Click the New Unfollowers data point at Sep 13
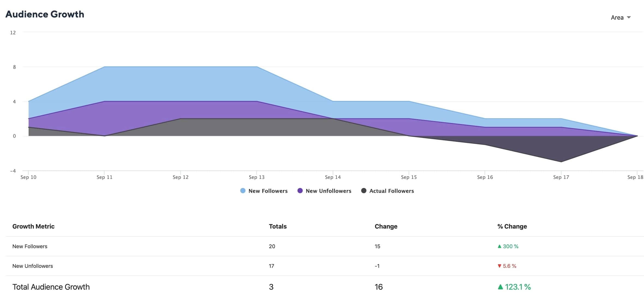Screen dimensions: 644x300 coord(257,101)
